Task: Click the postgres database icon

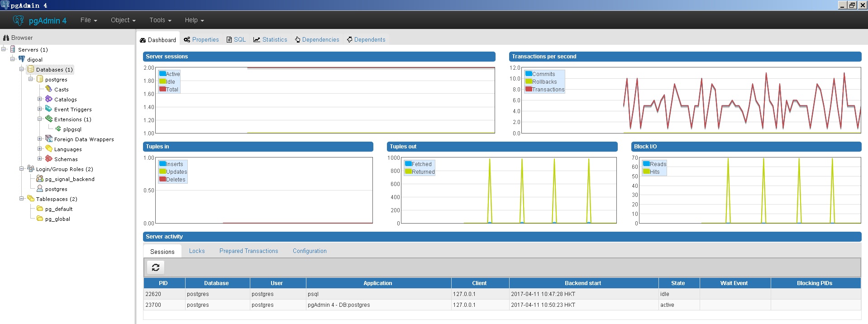Action: 40,79
